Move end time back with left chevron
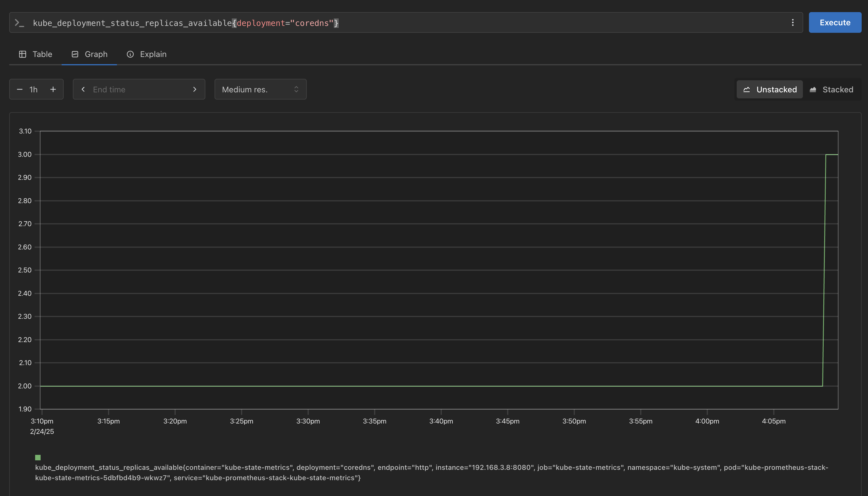Screen dimensions: 868x496 click(x=83, y=89)
